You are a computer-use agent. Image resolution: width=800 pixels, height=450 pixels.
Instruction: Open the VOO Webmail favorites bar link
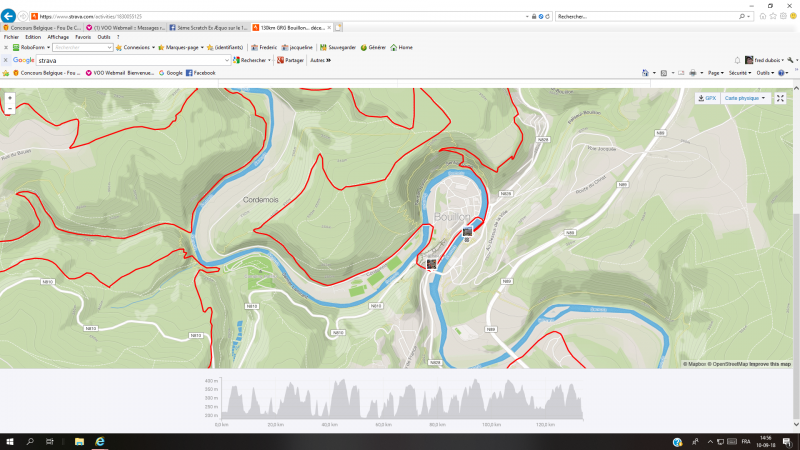pyautogui.click(x=119, y=73)
